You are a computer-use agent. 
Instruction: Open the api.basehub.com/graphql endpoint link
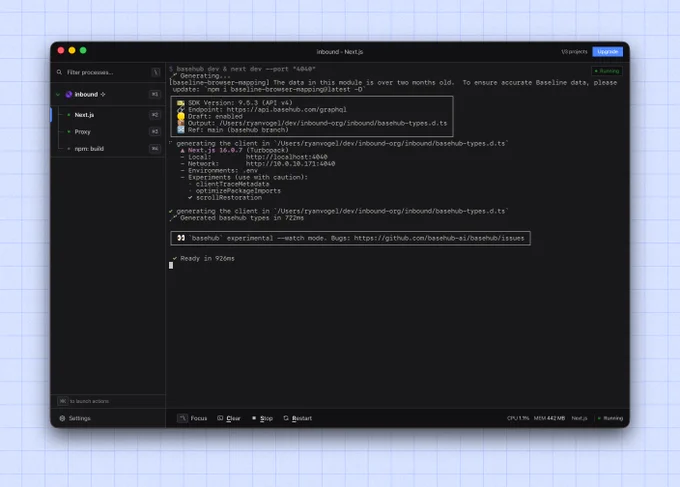(x=287, y=110)
